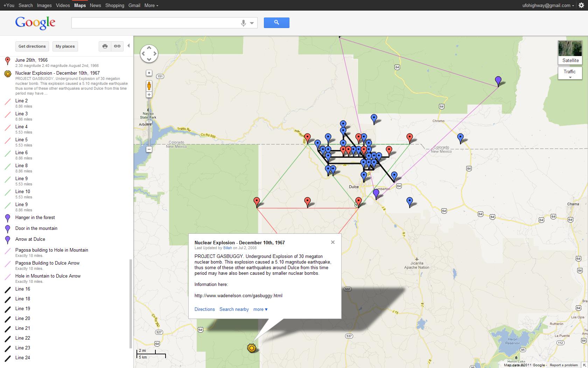Click the purple pin beside Door in the mountain

click(8, 229)
